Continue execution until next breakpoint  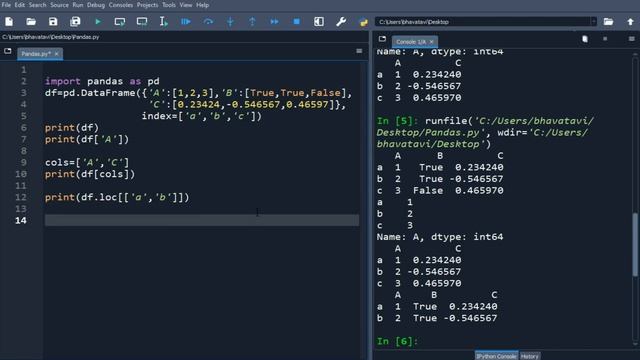point(274,22)
